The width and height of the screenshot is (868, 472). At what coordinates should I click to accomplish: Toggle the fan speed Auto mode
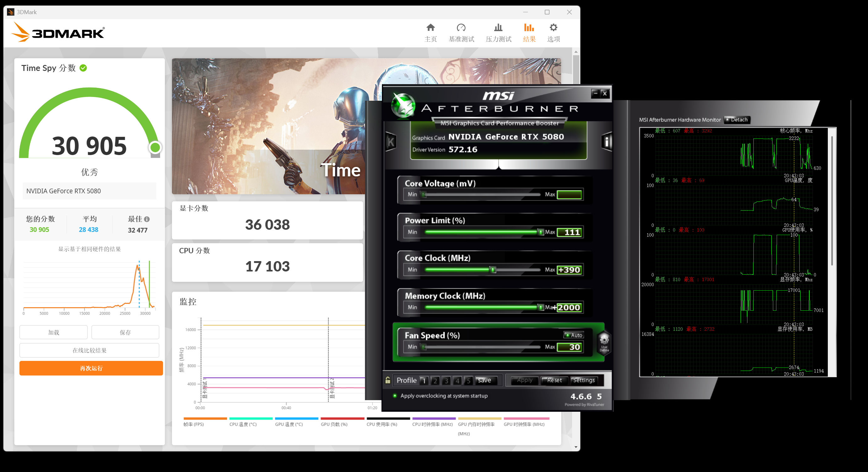click(x=574, y=335)
